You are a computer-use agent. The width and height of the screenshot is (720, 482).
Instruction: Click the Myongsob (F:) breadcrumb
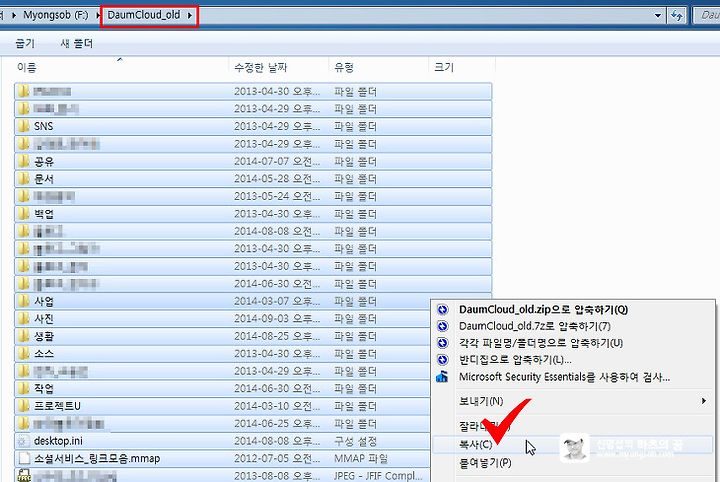(x=56, y=16)
